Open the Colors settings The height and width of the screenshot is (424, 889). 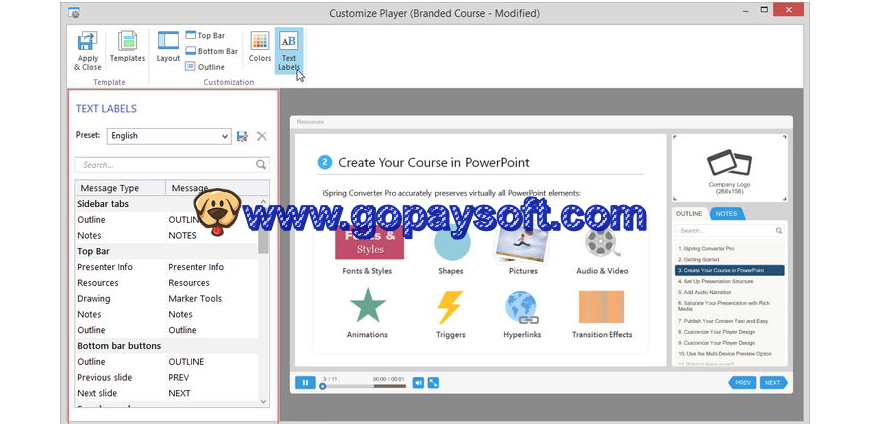[x=260, y=47]
